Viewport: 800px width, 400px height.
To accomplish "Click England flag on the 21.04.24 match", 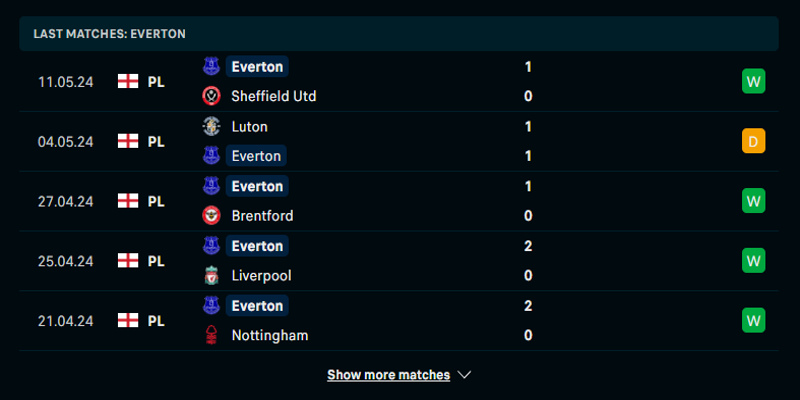I will click(127, 321).
